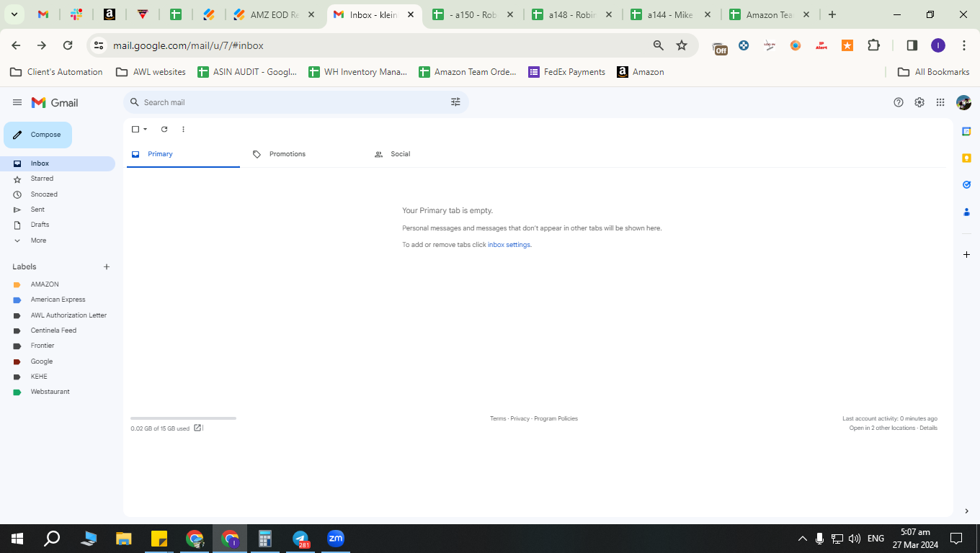
Task: Open Google Keep side panel
Action: (x=966, y=158)
